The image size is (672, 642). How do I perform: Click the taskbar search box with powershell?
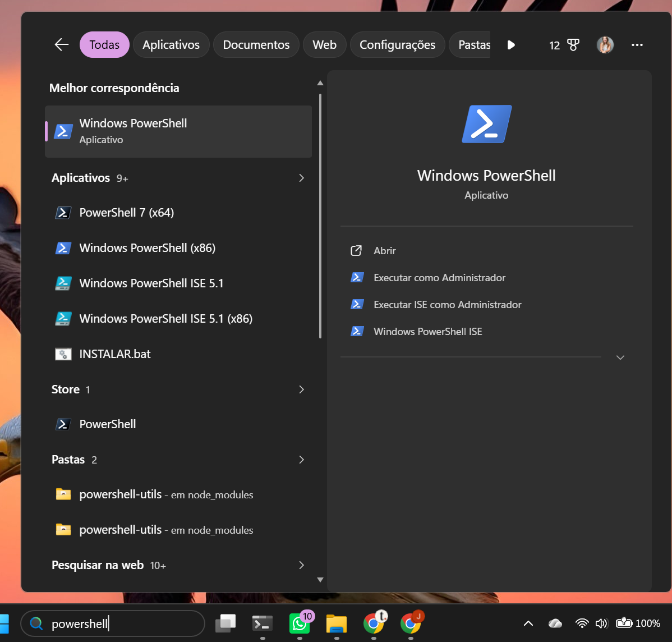pos(113,623)
